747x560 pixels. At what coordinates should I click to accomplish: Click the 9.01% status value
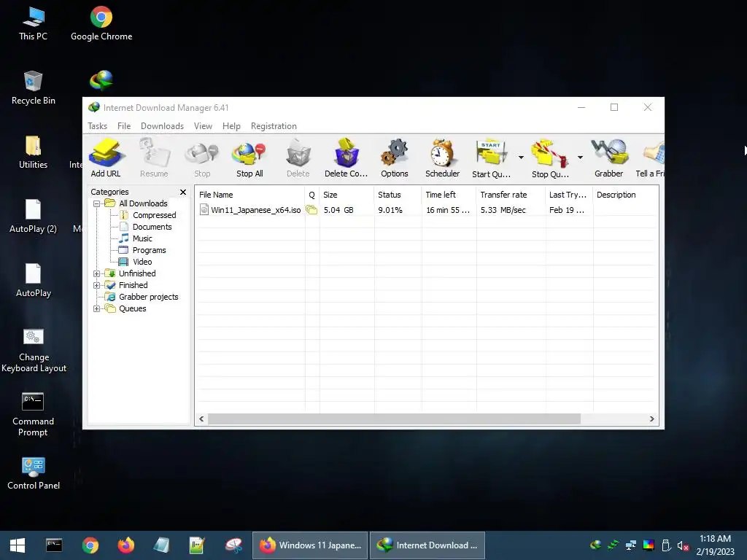[390, 210]
